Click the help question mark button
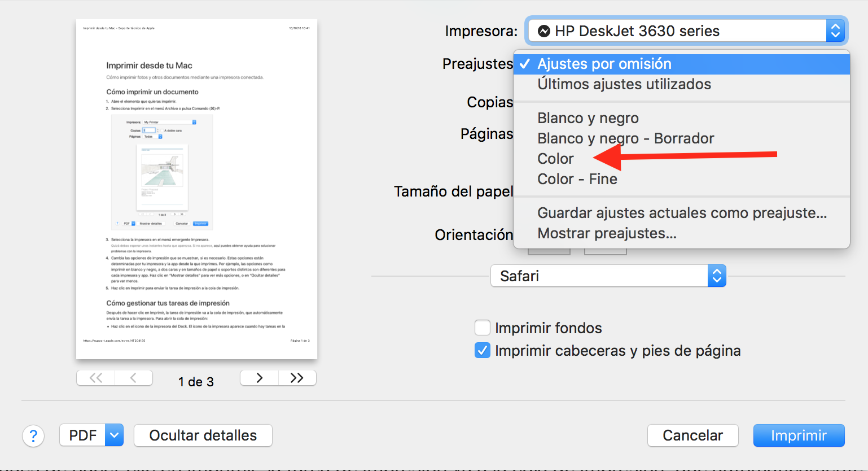 coord(33,436)
